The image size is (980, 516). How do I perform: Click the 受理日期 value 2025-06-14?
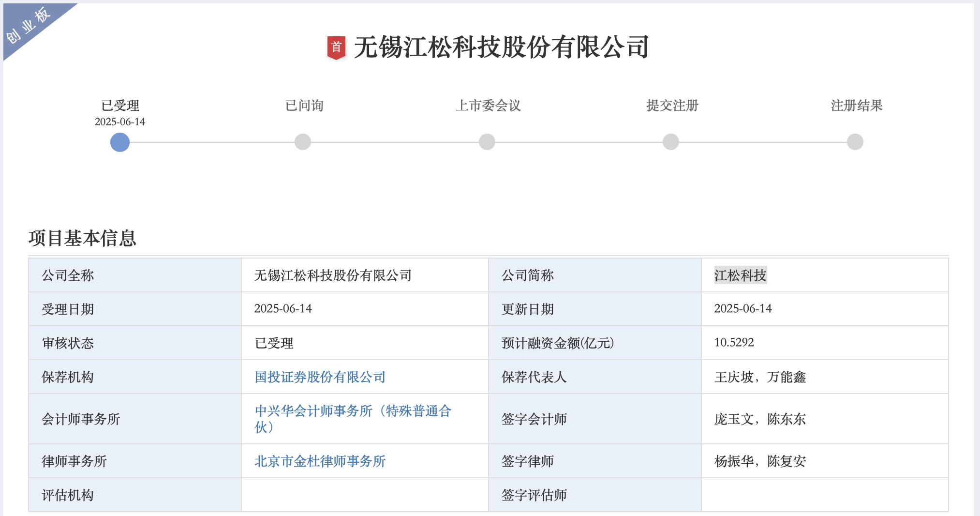click(x=283, y=309)
